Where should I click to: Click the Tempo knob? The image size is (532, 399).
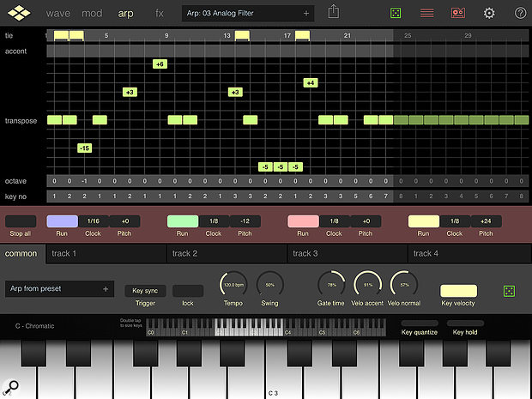pyautogui.click(x=233, y=285)
